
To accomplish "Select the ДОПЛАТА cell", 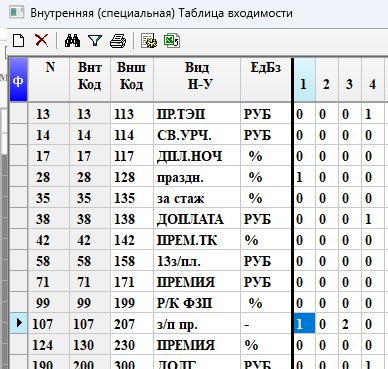I will click(197, 219).
